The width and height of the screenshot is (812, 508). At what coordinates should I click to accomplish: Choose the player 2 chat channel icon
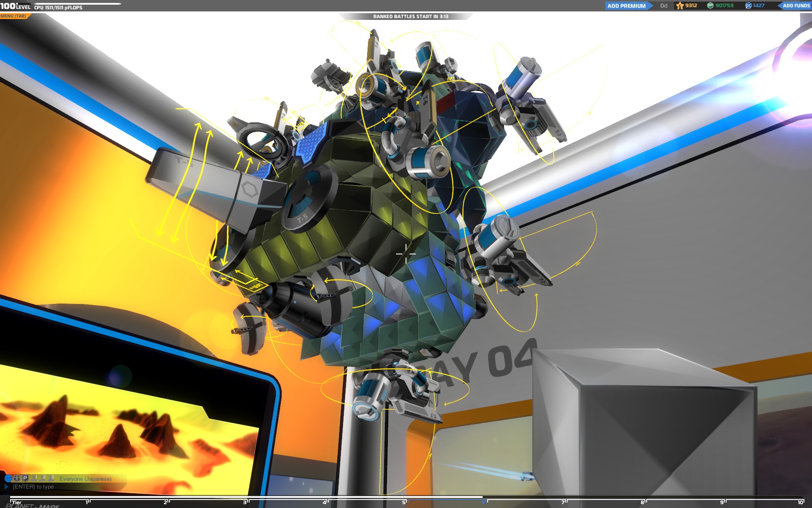pos(43,478)
